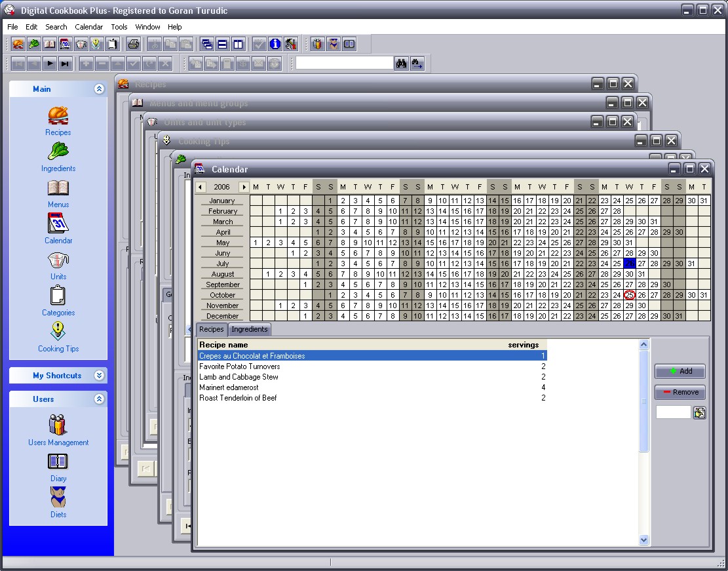
Task: Open Users Management in the sidebar
Action: tap(58, 430)
